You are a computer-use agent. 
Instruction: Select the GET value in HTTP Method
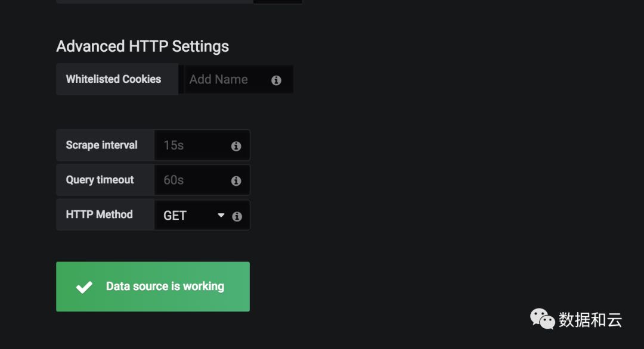175,216
